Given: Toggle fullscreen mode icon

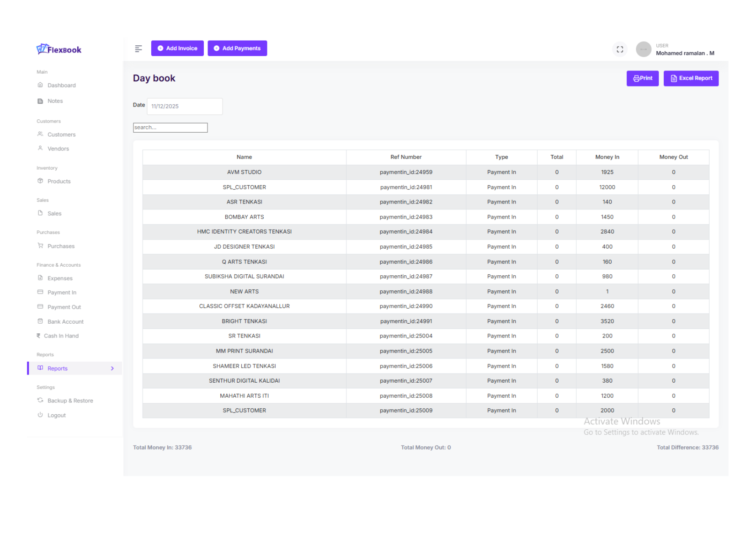Looking at the screenshot, I should click(620, 49).
